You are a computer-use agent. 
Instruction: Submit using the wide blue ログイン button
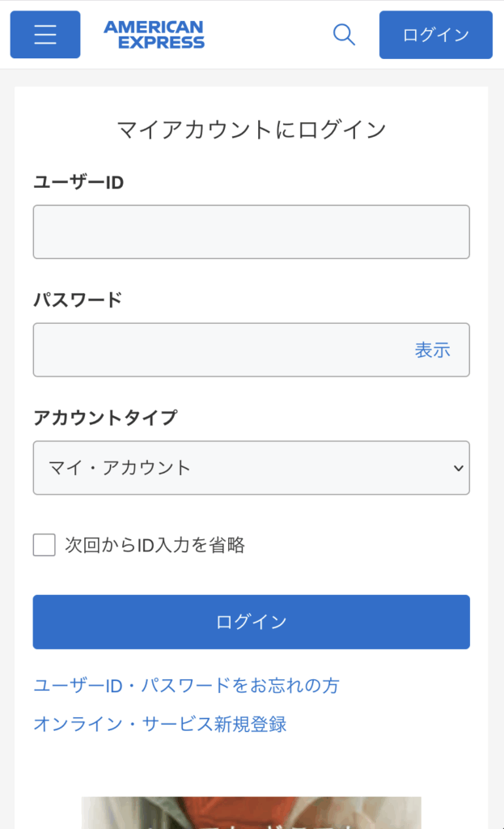(251, 622)
